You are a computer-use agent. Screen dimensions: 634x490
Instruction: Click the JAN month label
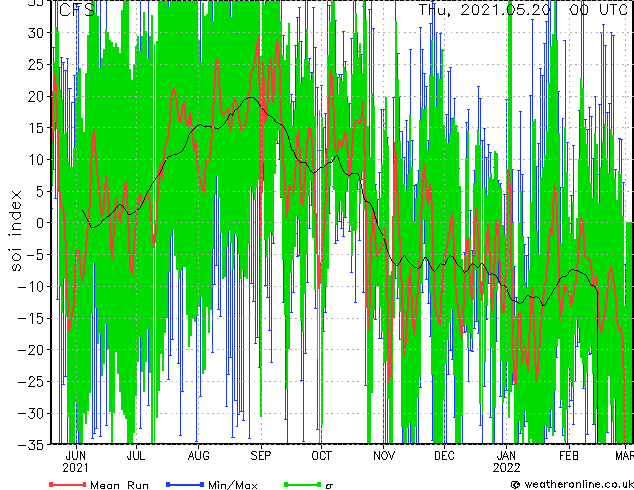click(506, 456)
